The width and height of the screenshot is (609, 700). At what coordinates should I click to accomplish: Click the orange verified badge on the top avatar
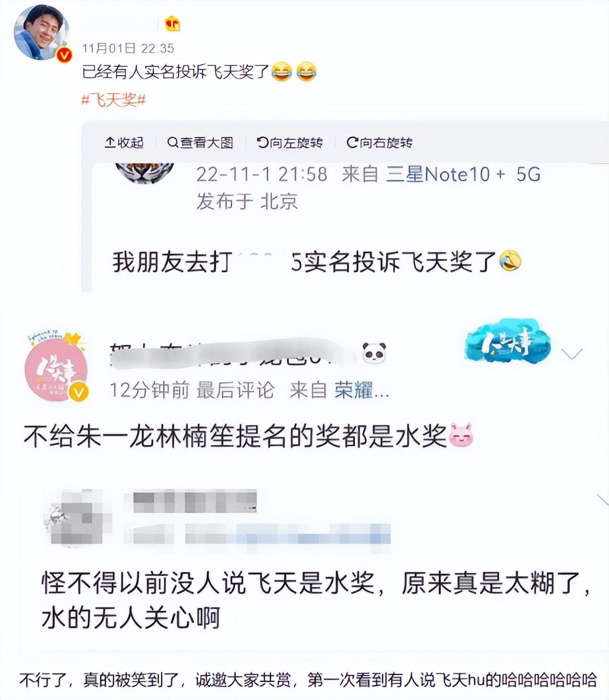[64, 55]
